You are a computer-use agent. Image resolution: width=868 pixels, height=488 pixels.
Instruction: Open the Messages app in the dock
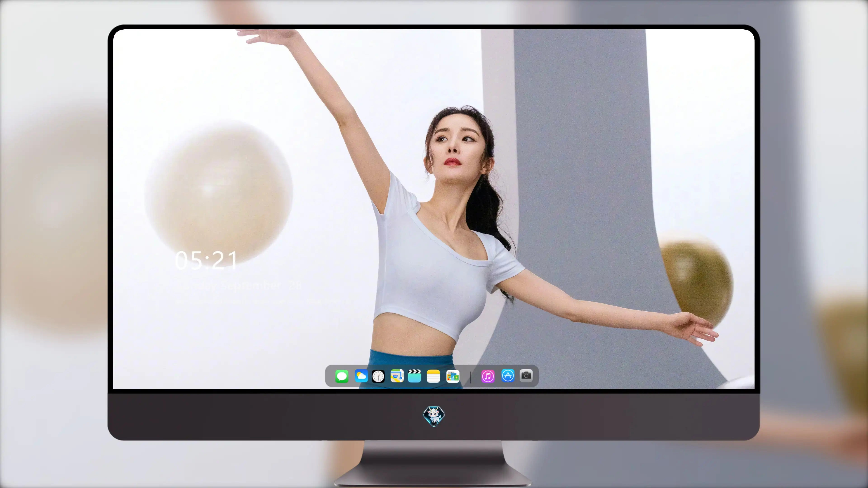[342, 376]
